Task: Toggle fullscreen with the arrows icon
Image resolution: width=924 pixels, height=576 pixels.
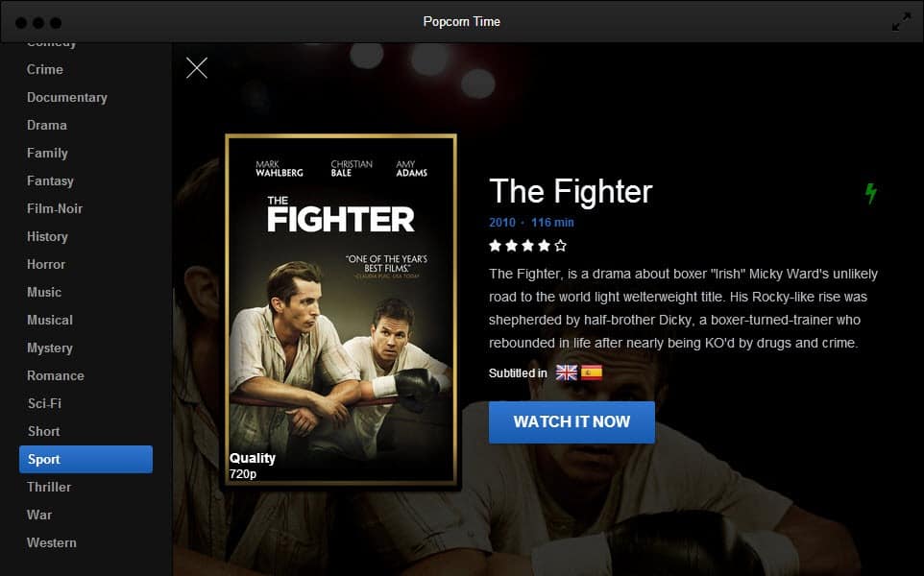Action: coord(901,22)
